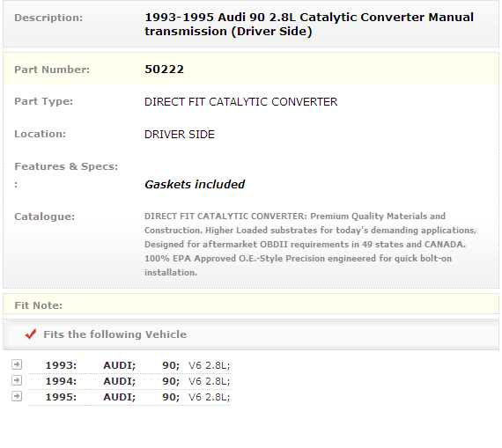
Task: Click DIRECT FIT CATALYTIC CONVERTER part type value
Action: (240, 102)
